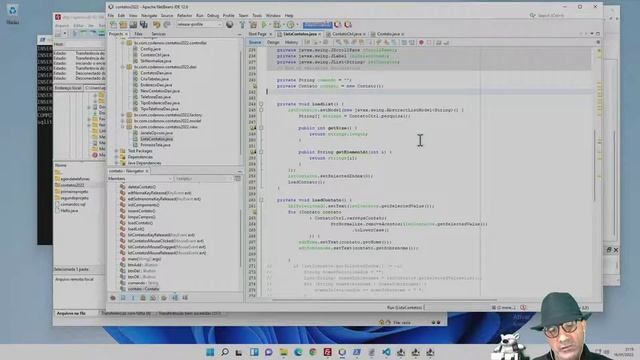
Task: Click the Build Project hammer icon
Action: [242, 25]
